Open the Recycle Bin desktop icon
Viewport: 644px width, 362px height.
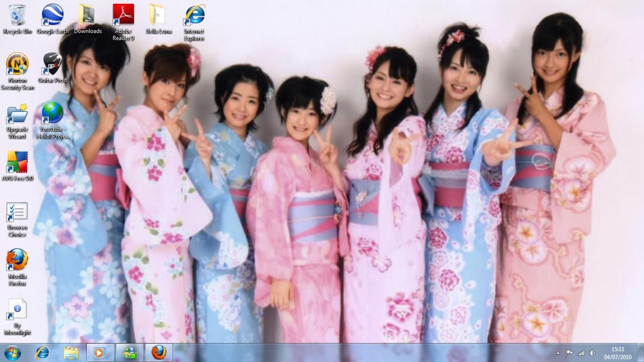point(17,16)
